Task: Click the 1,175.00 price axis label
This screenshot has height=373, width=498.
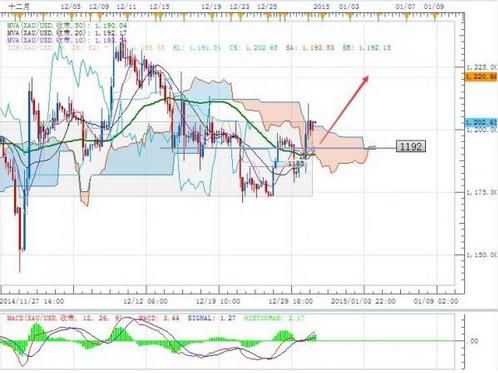Action: [482, 192]
